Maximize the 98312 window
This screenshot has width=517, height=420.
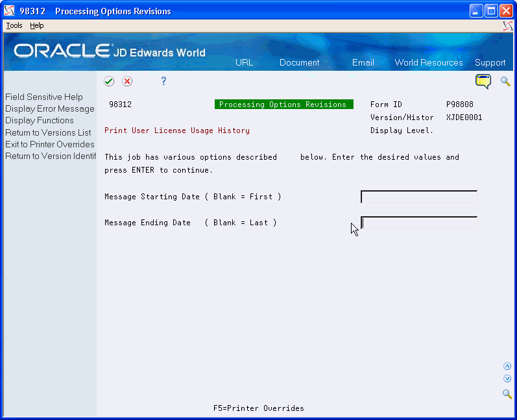point(491,11)
